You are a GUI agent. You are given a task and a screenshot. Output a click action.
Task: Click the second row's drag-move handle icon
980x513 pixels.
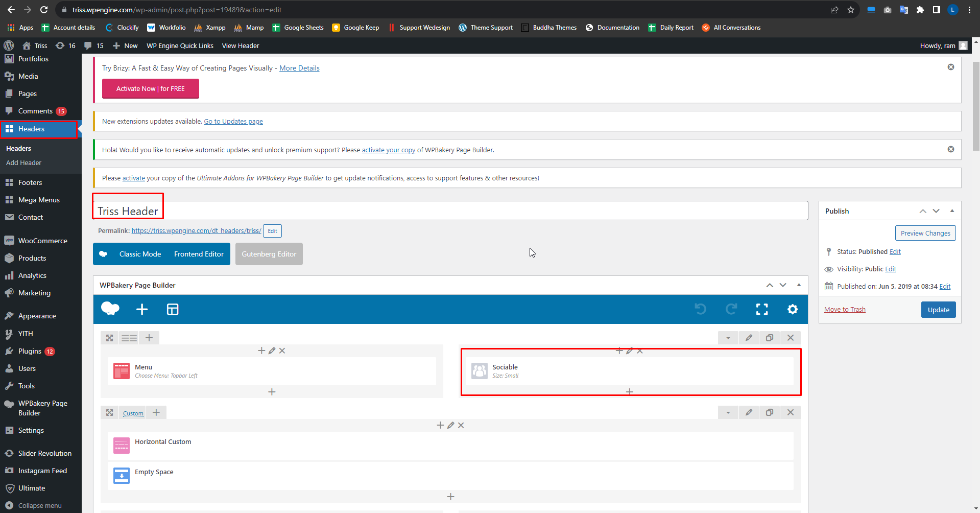pos(109,412)
